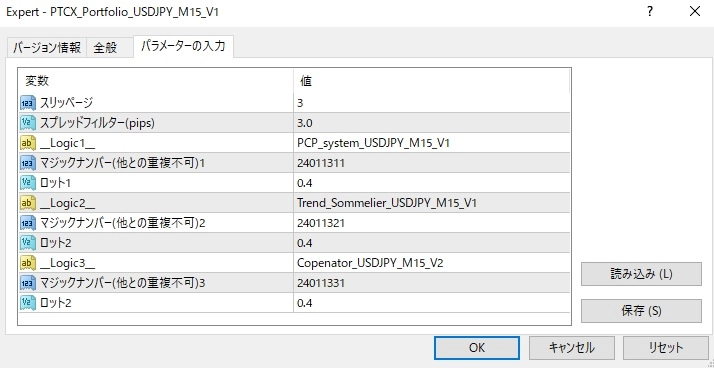Click the double icon beside ロット2 above __Logic3__
This screenshot has height=368, width=714.
(28, 243)
